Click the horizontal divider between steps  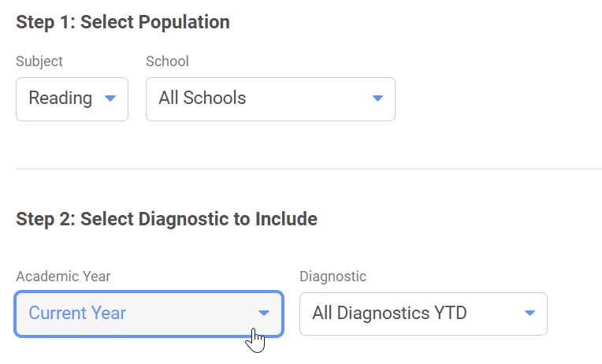(309, 169)
